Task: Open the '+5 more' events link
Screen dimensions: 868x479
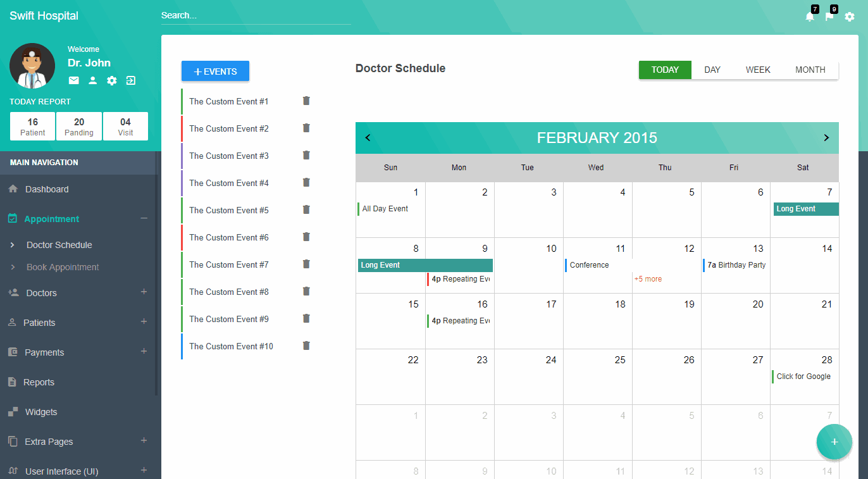Action: pos(648,279)
